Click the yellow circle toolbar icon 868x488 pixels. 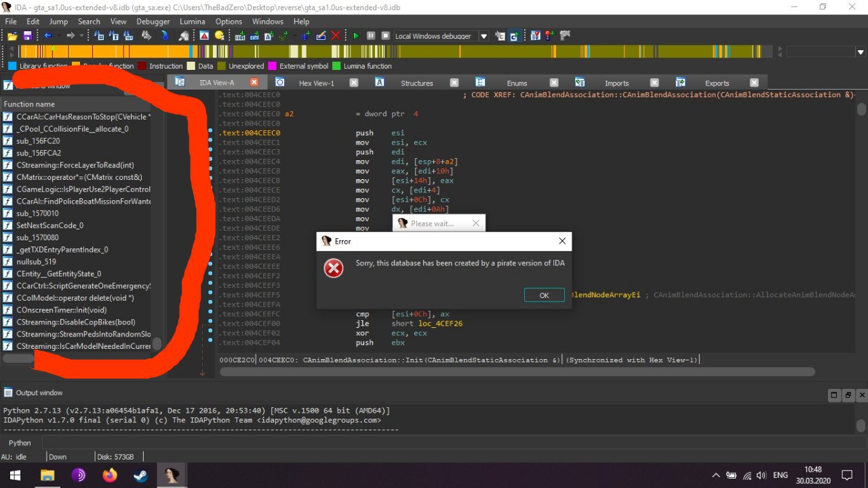[219, 36]
